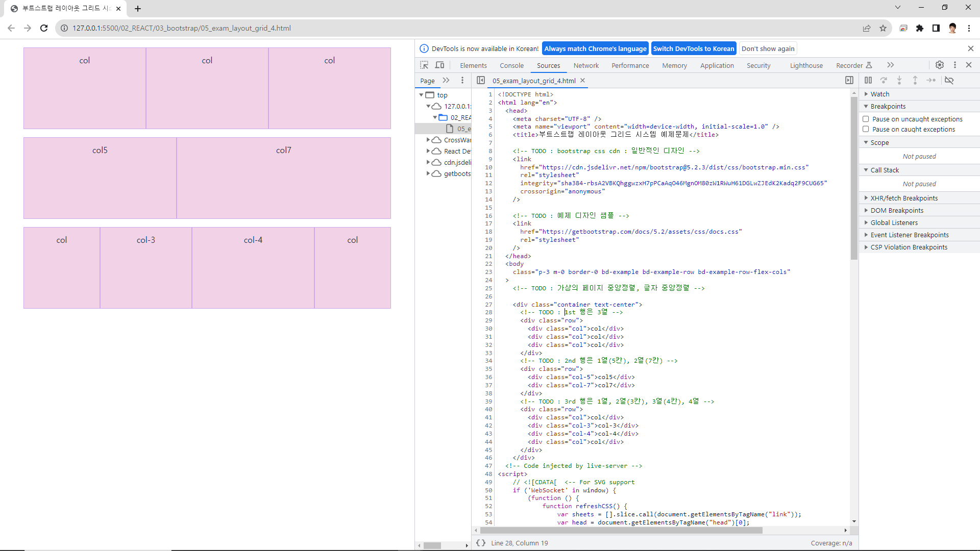The height and width of the screenshot is (551, 980).
Task: Click the deactivate breakpoints icon
Action: point(949,80)
